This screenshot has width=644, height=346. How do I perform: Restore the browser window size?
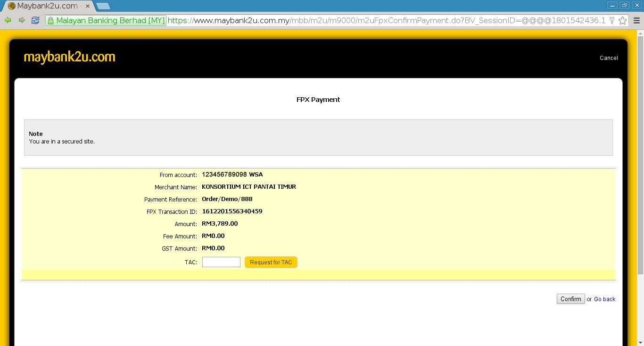click(625, 5)
